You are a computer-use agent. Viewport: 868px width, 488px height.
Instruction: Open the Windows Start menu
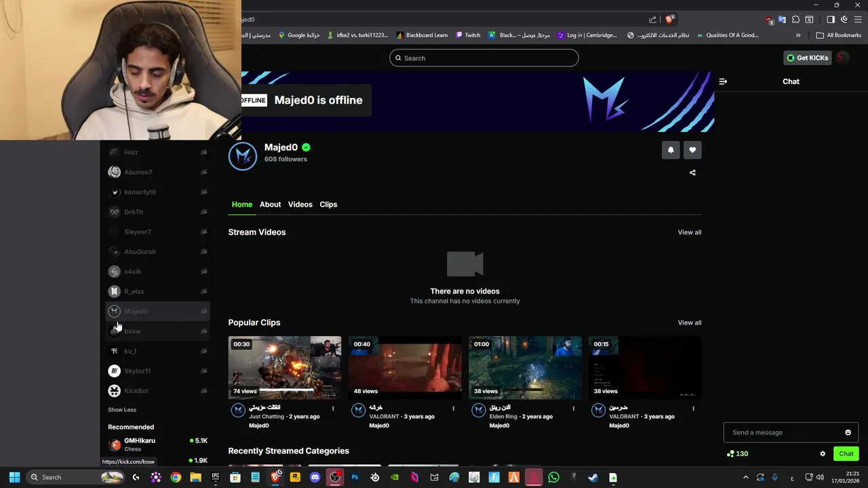point(14,477)
